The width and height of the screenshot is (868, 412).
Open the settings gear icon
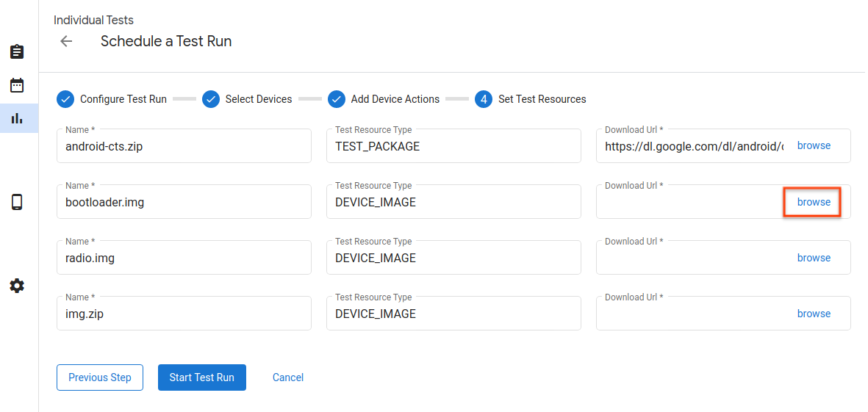[x=17, y=286]
